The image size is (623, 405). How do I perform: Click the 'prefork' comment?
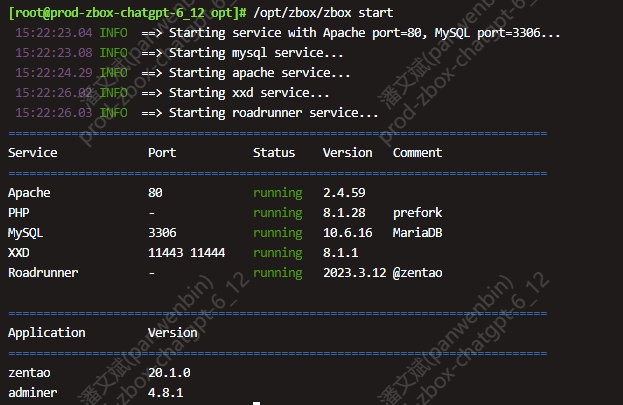pos(417,213)
